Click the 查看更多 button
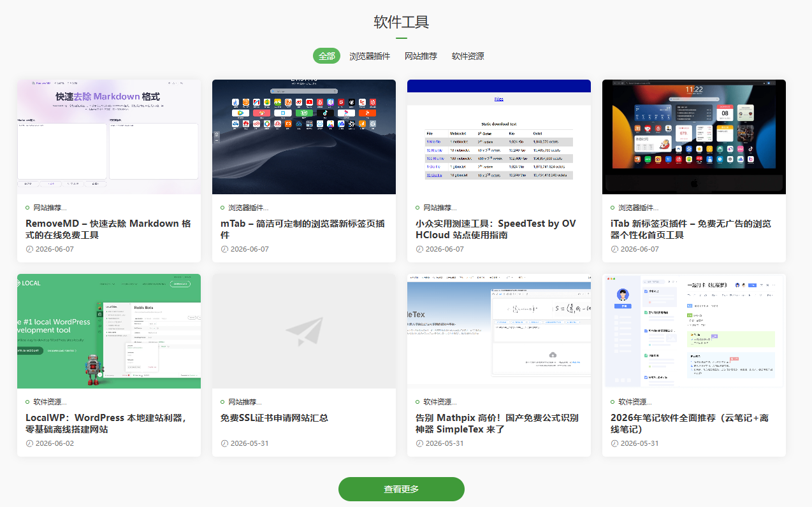 click(402, 489)
